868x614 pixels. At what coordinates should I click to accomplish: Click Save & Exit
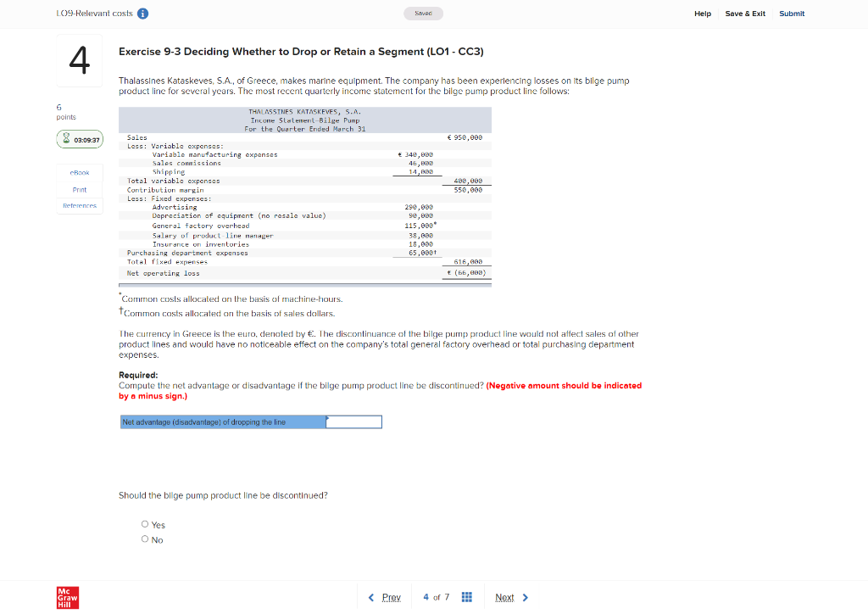[x=745, y=14]
